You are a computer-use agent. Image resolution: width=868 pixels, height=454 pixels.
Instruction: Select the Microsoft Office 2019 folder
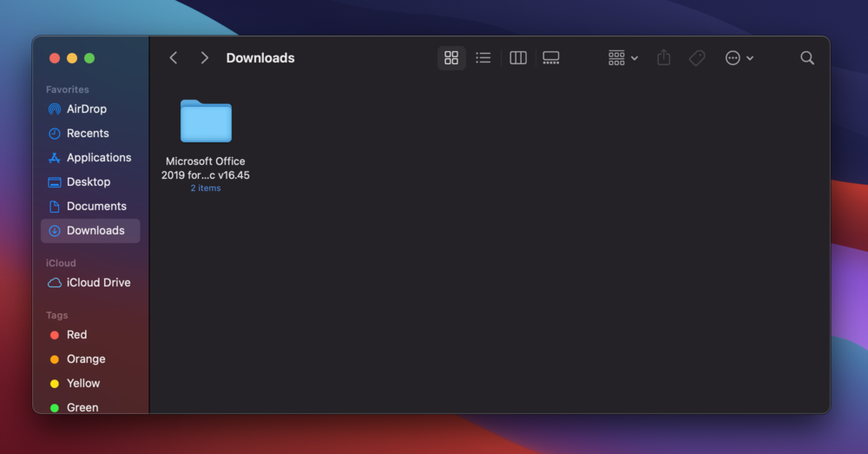[x=206, y=122]
